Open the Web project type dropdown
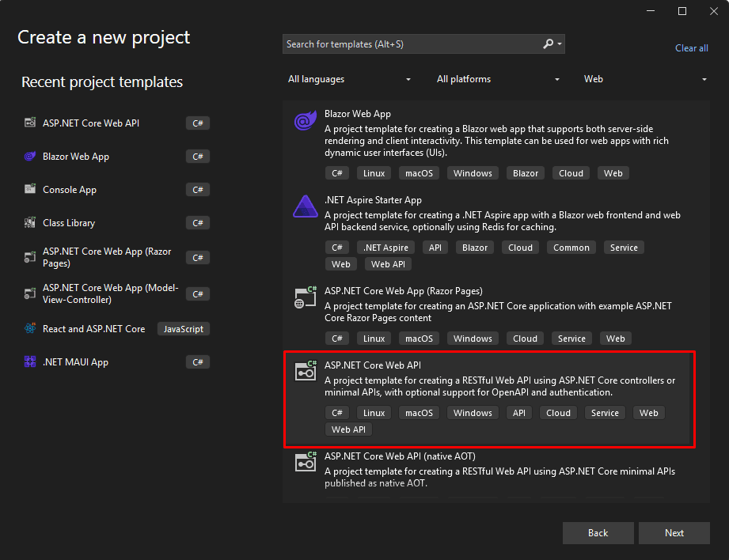Image resolution: width=729 pixels, height=560 pixels. point(645,79)
